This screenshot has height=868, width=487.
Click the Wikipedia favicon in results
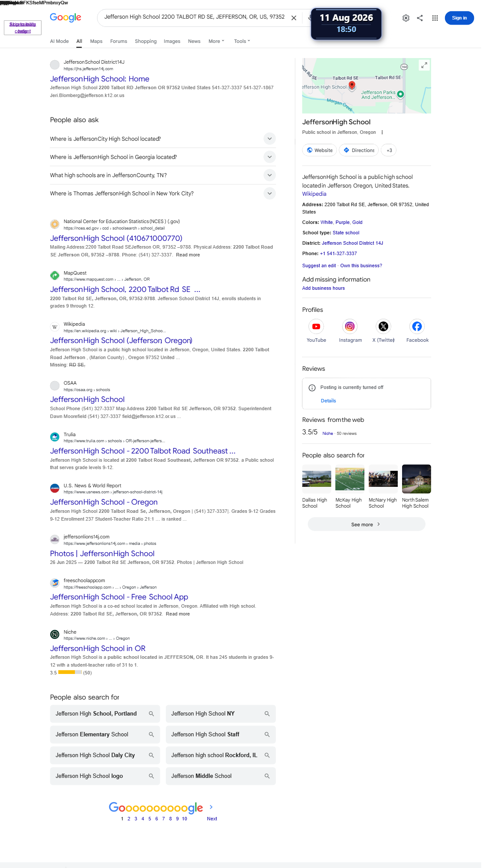point(55,327)
